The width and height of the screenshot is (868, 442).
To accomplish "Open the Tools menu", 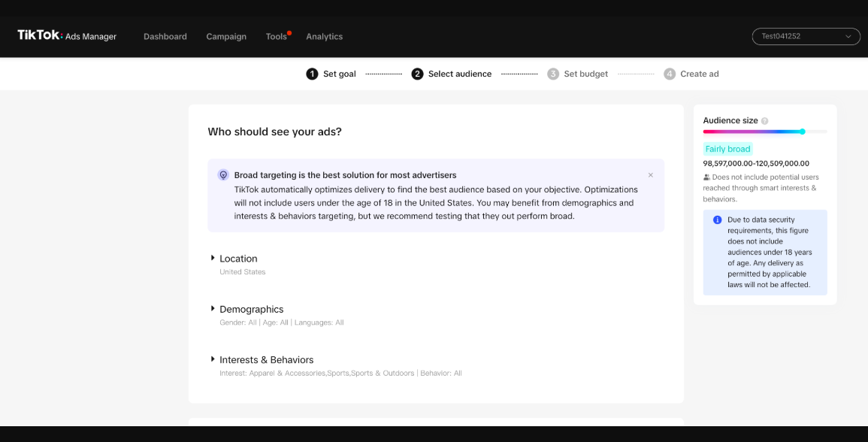I will (x=276, y=37).
